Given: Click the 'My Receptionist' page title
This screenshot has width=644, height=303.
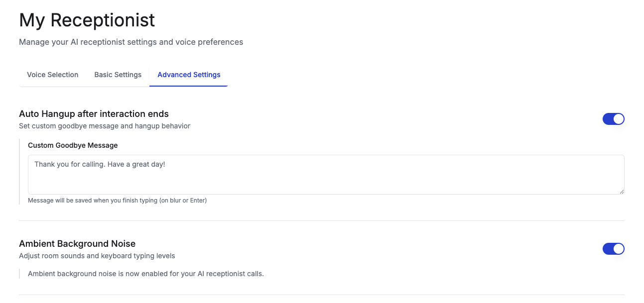Looking at the screenshot, I should click(x=87, y=20).
